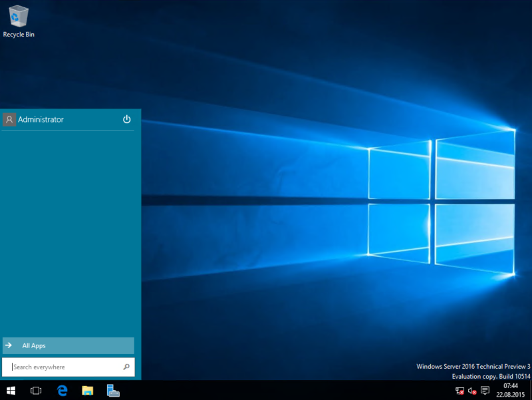Launch Microsoft Edge from the taskbar
Screen dimensions: 532x400
coord(62,391)
